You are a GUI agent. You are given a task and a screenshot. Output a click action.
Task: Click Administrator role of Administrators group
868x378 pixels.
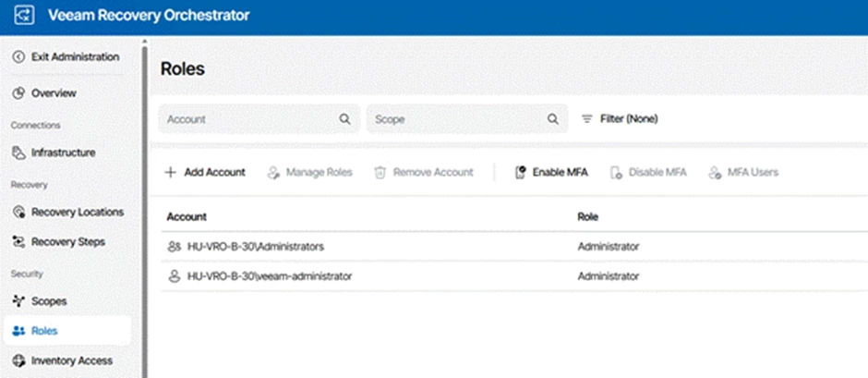point(609,247)
